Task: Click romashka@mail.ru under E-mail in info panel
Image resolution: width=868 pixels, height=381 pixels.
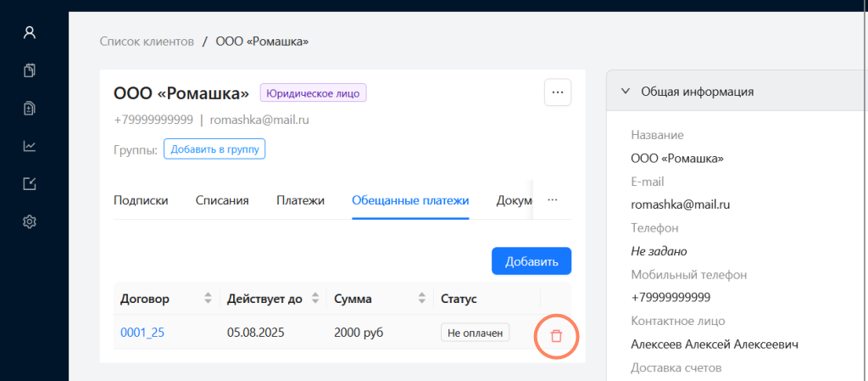Action: [681, 205]
